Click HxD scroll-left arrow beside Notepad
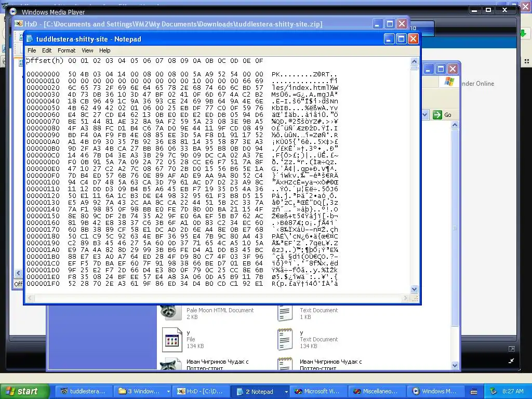The height and width of the screenshot is (399, 532). [18, 273]
